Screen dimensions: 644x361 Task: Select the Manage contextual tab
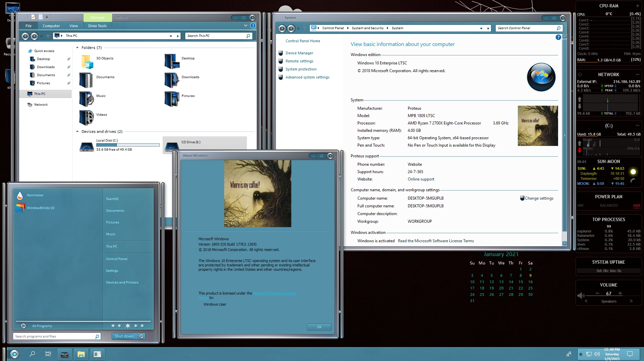click(97, 17)
